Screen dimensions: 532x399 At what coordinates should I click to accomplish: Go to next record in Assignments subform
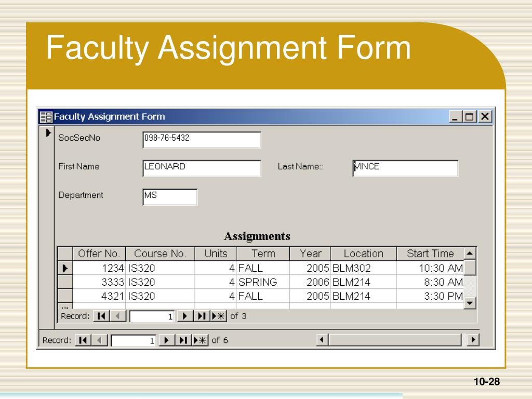coord(185,316)
